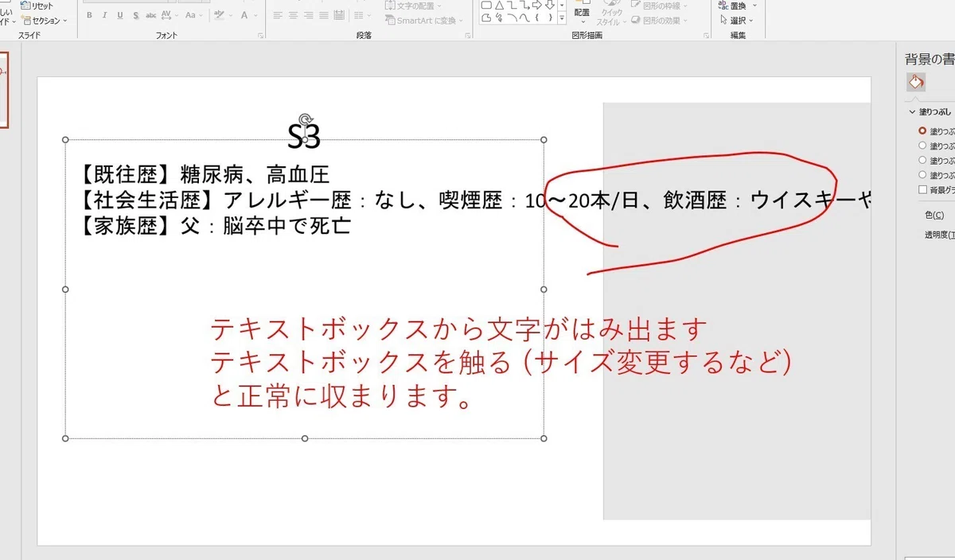
Task: Open Drawing group dialog launcher
Action: [x=704, y=36]
